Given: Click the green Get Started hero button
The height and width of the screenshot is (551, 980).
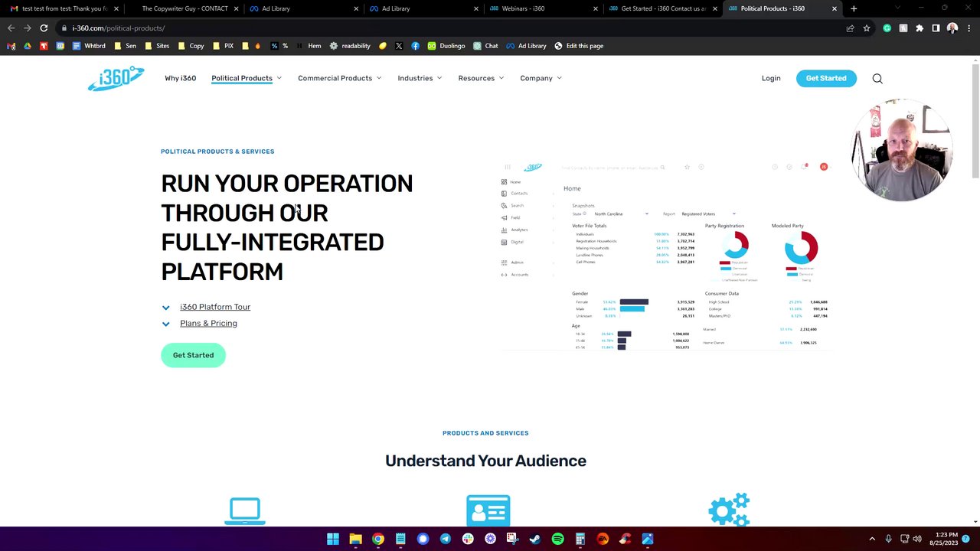Looking at the screenshot, I should click(x=193, y=355).
